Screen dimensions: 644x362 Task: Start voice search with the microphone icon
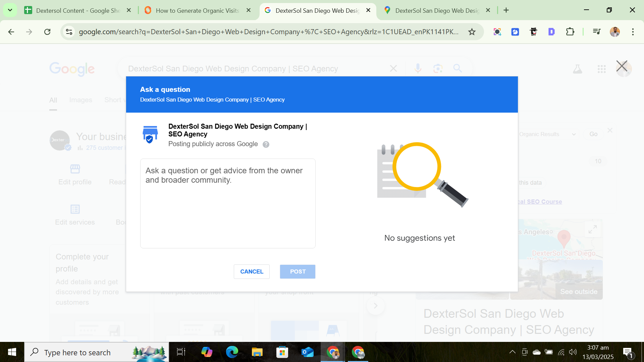(418, 69)
